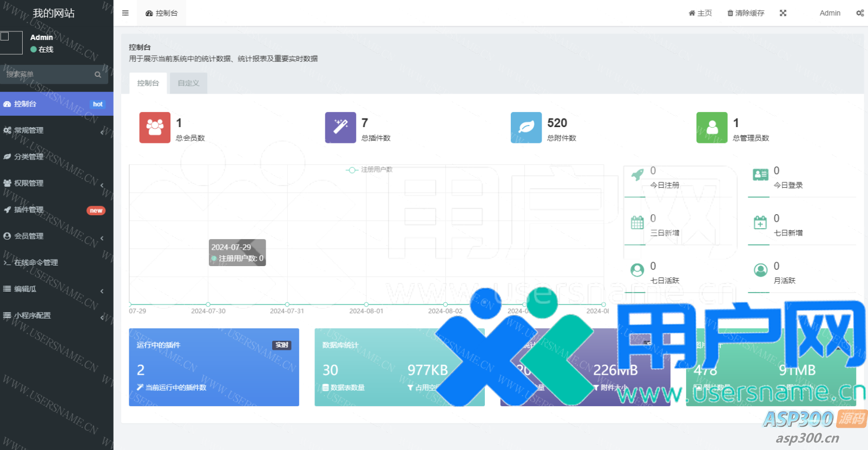The image size is (868, 450).
Task: Click the 清除缓存 clear cache button
Action: click(x=746, y=13)
